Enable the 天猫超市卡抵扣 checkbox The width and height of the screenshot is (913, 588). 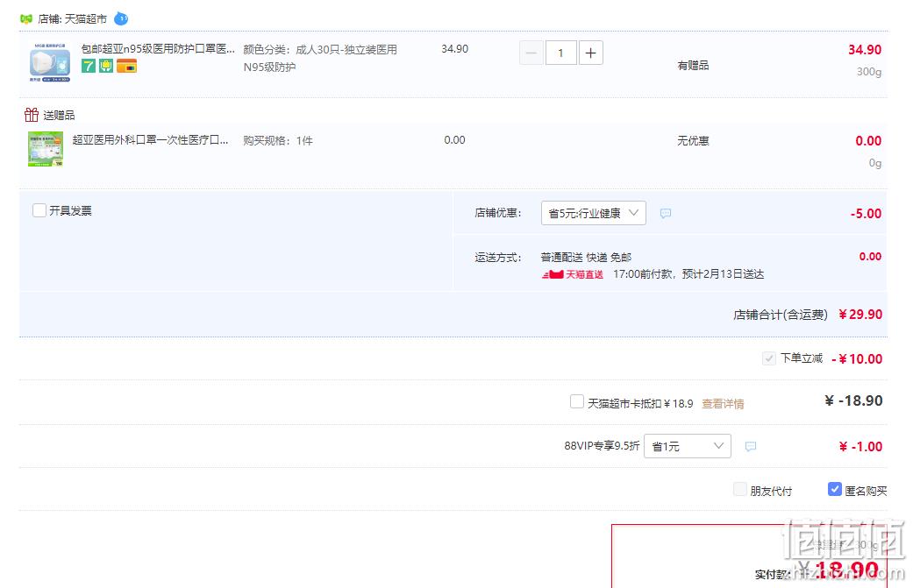[x=577, y=402]
